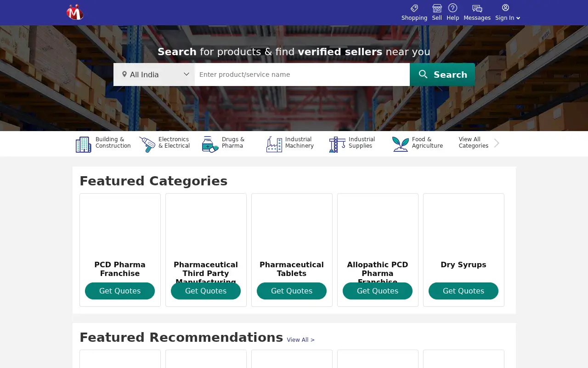588x368 pixels.
Task: Open the Shopping tag icon
Action: 414,8
